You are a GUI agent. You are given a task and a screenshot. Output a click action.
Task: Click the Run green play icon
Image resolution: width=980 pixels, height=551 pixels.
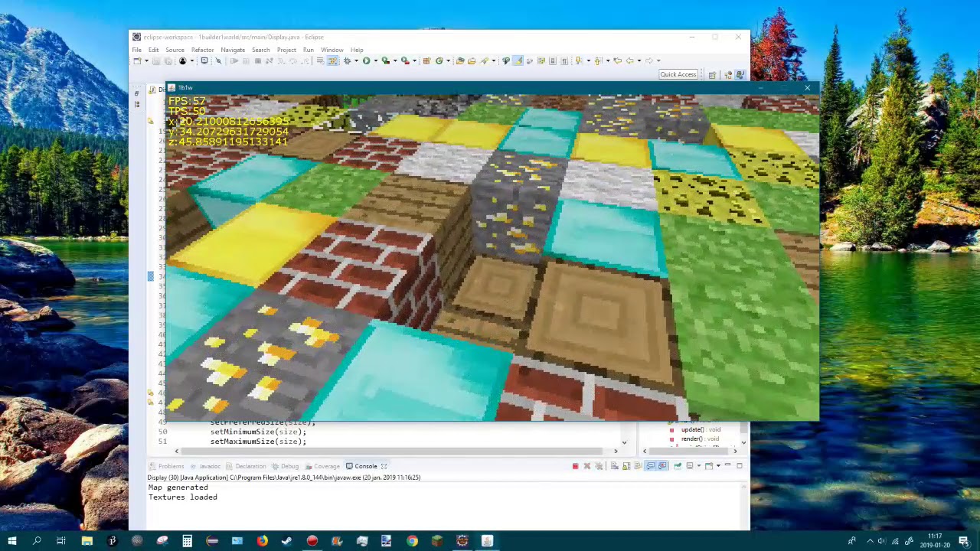pos(367,60)
